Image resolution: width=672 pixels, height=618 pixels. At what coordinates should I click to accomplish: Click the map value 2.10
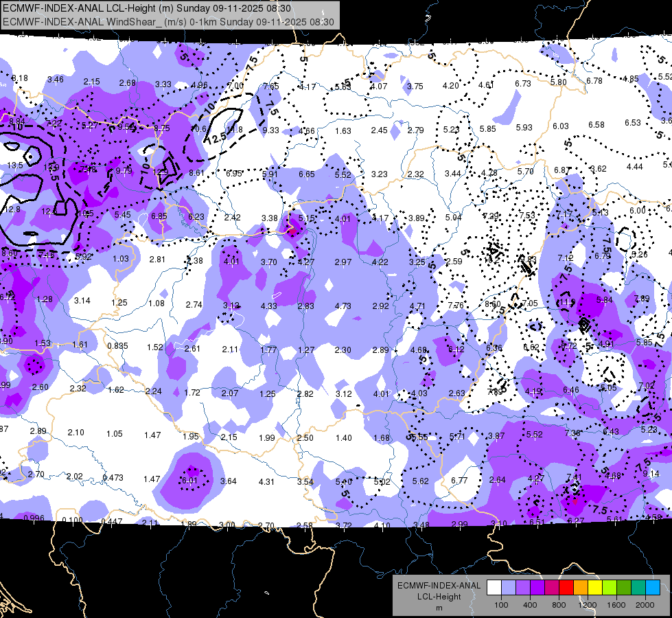coord(76,433)
